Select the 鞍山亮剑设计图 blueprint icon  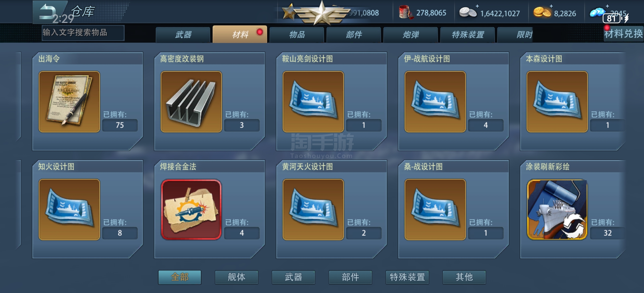point(313,102)
